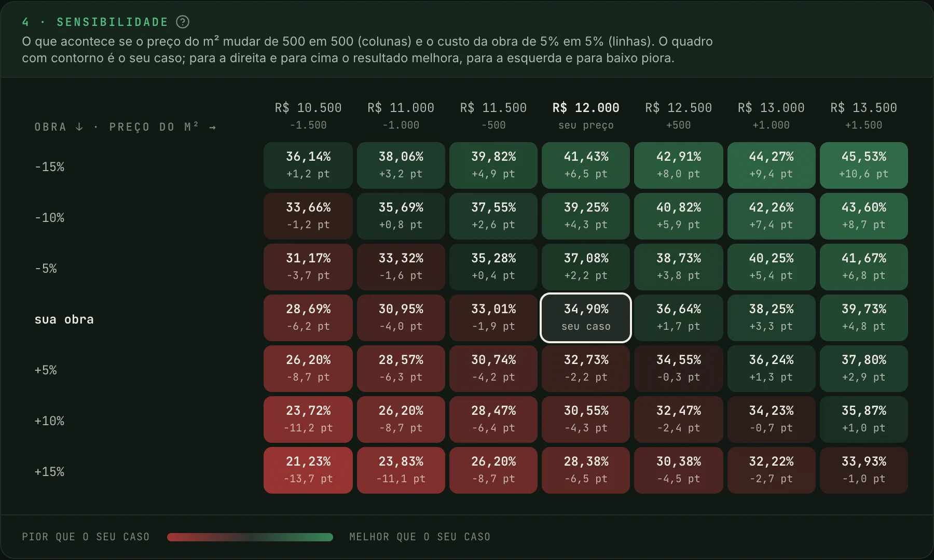Click the 21,23% worst-case cell
The height and width of the screenshot is (560, 934).
click(x=308, y=470)
